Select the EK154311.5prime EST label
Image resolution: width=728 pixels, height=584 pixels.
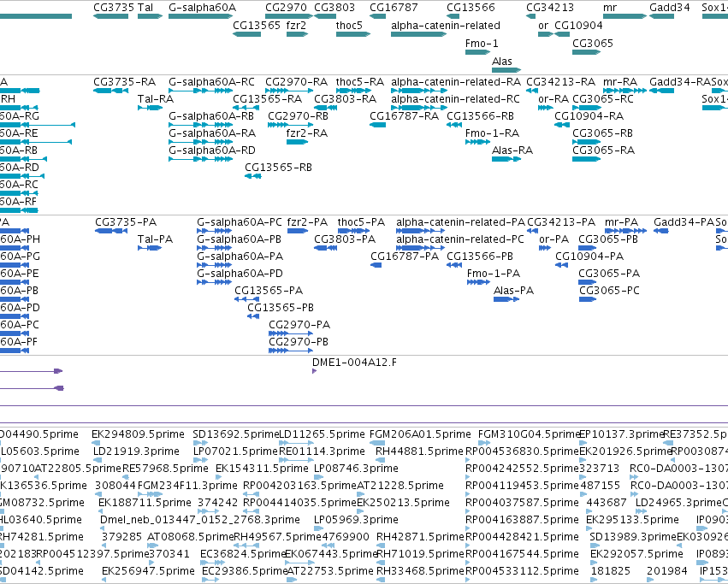pyautogui.click(x=262, y=469)
